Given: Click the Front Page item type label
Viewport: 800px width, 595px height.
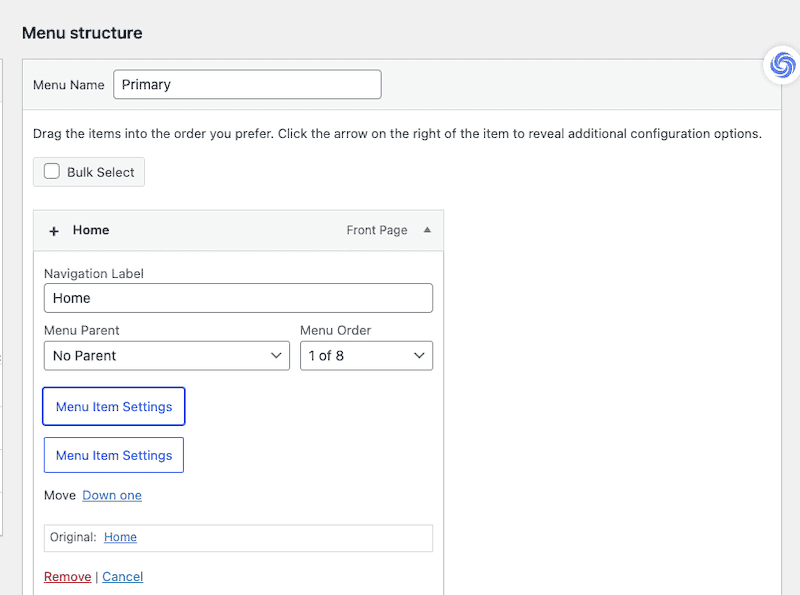Looking at the screenshot, I should 377,230.
